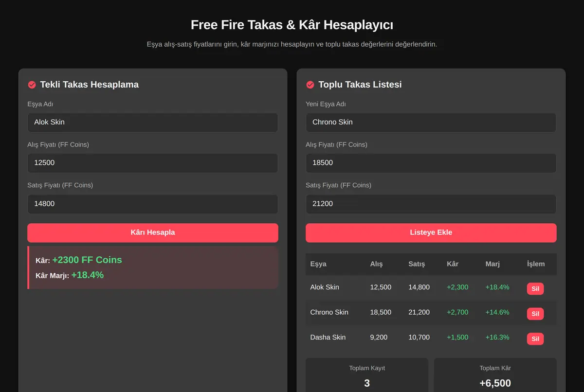Click the Toplam Kâr summary card

tap(495, 375)
